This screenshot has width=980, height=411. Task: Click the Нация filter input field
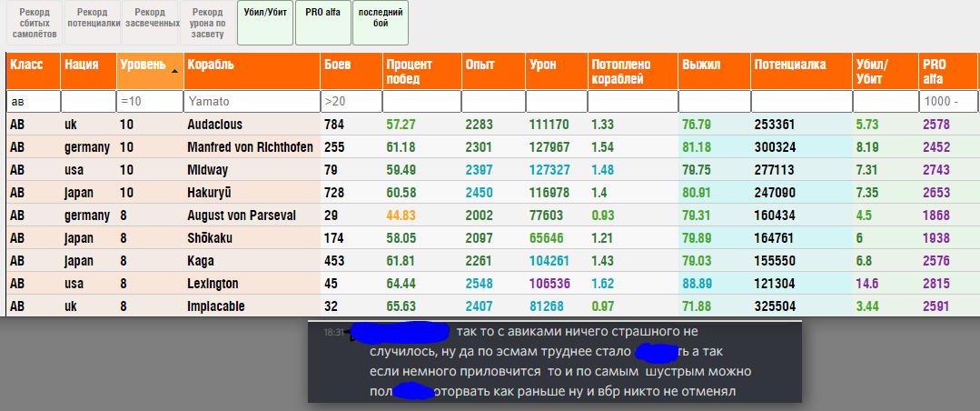pyautogui.click(x=87, y=102)
